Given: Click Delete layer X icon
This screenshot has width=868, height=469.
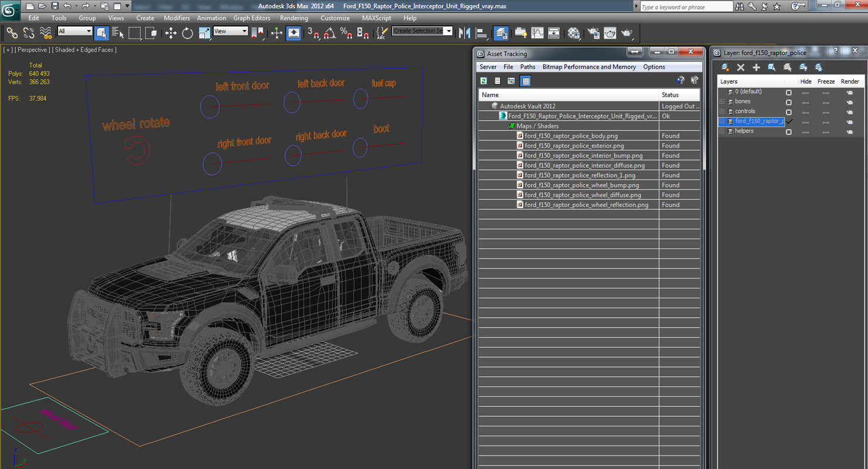Looking at the screenshot, I should click(741, 67).
